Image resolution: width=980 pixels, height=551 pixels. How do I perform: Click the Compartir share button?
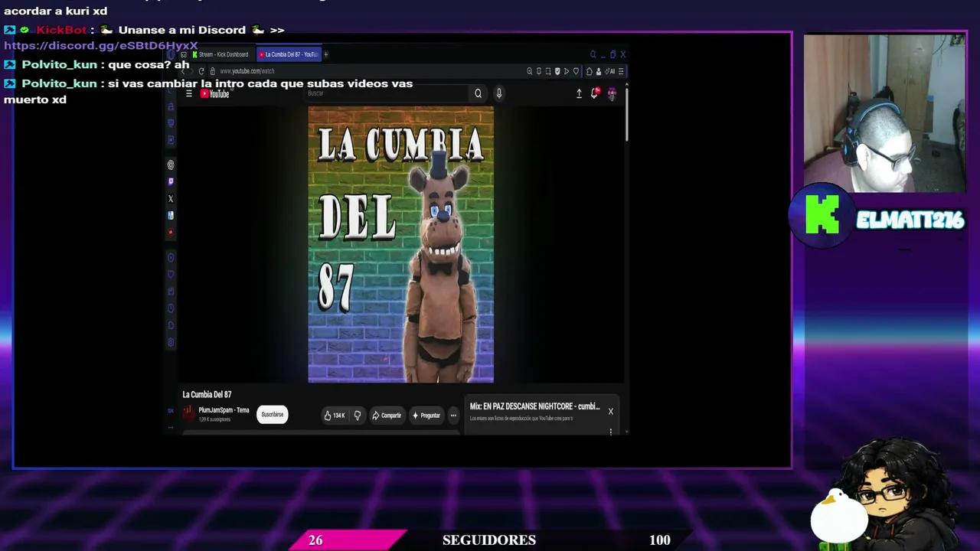tap(387, 416)
